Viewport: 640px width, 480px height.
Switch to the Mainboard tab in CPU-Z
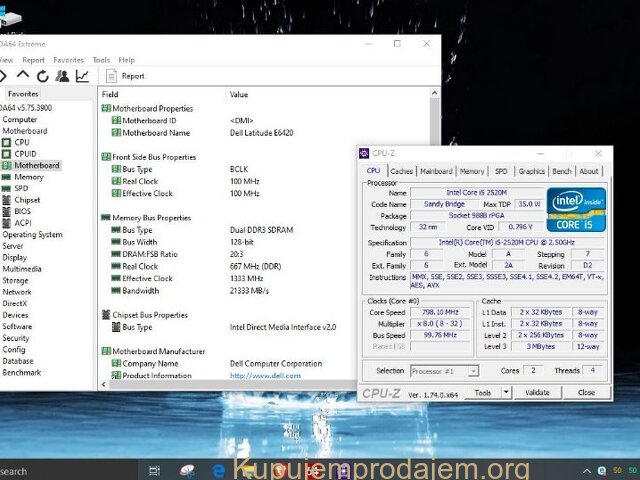[436, 171]
